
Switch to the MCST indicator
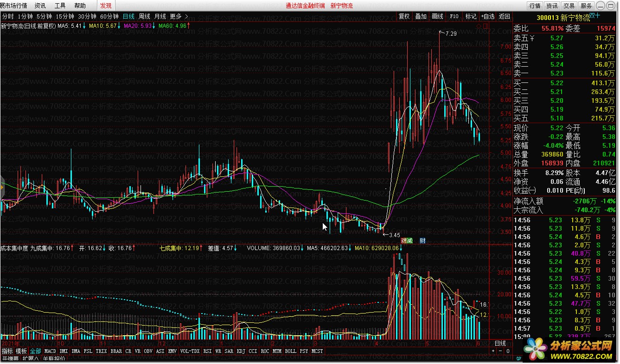click(x=318, y=351)
